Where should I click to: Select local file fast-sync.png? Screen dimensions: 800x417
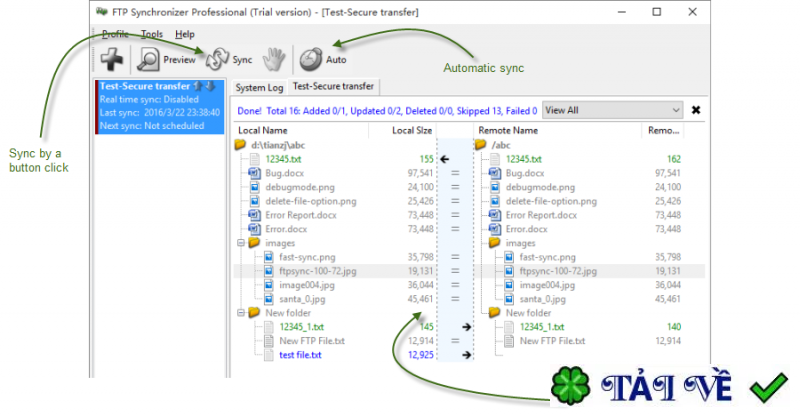pos(307,257)
